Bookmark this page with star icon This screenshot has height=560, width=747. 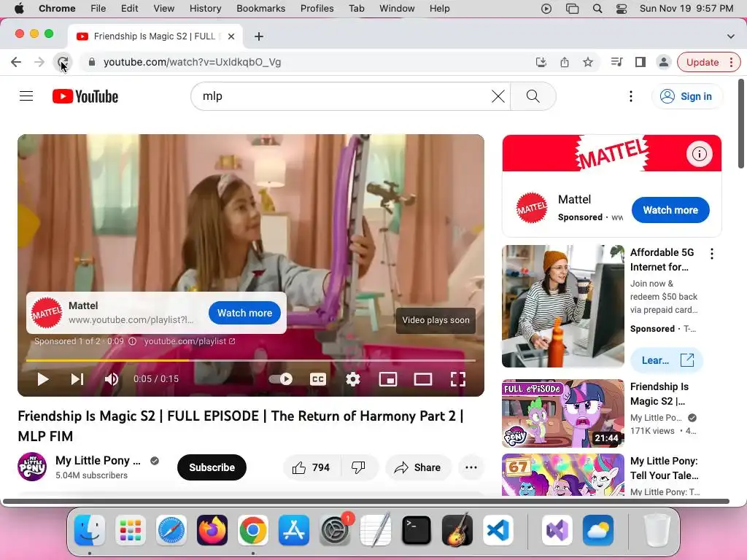[x=588, y=62]
